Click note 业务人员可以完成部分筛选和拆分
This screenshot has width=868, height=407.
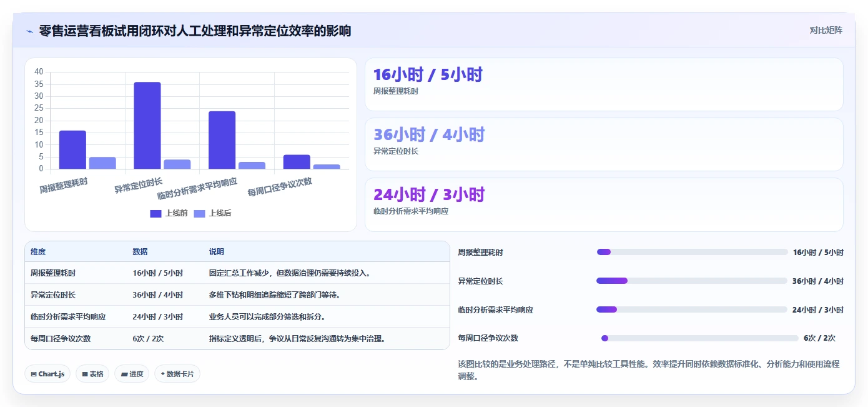267,317
